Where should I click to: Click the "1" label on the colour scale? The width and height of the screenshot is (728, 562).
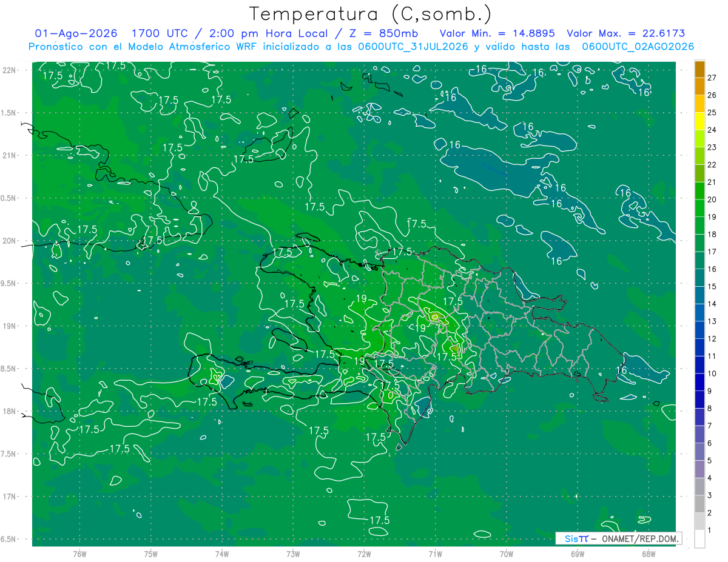click(x=710, y=530)
